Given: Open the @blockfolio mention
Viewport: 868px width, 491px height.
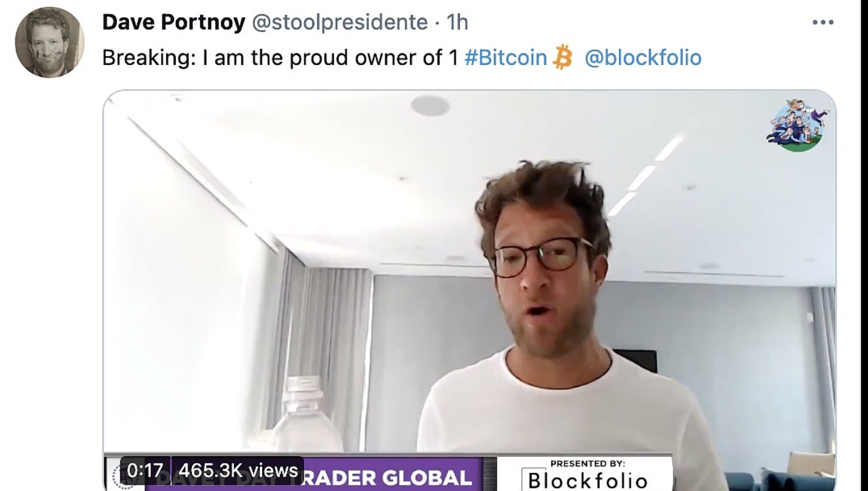Looking at the screenshot, I should coord(643,58).
